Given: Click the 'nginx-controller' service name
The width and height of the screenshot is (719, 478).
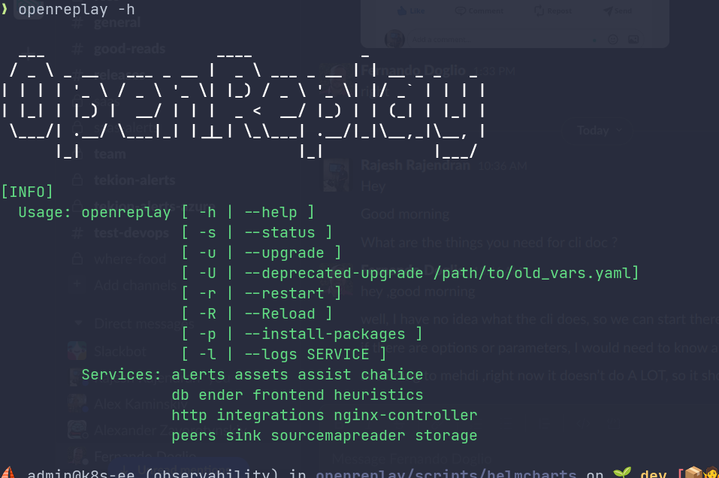Looking at the screenshot, I should [406, 415].
